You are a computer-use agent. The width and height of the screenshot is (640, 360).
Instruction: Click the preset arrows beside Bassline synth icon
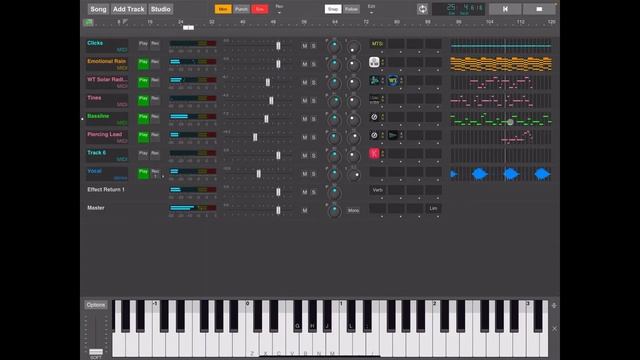[x=382, y=117]
